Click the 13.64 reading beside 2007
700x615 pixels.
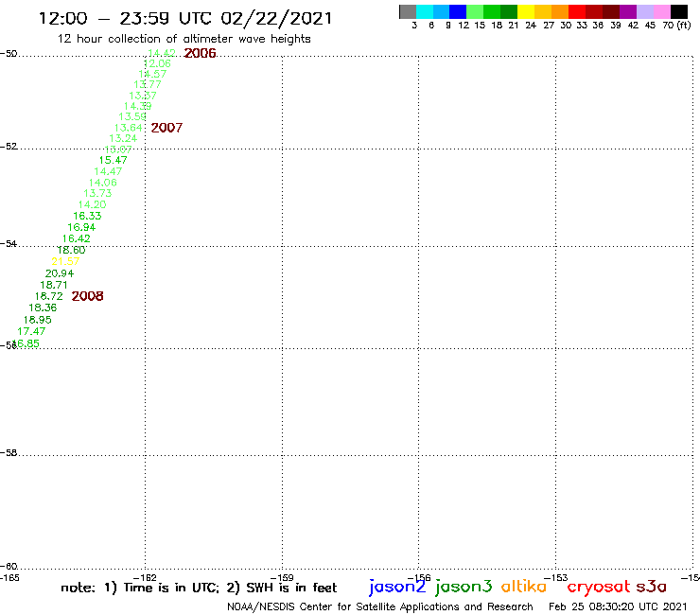128,128
